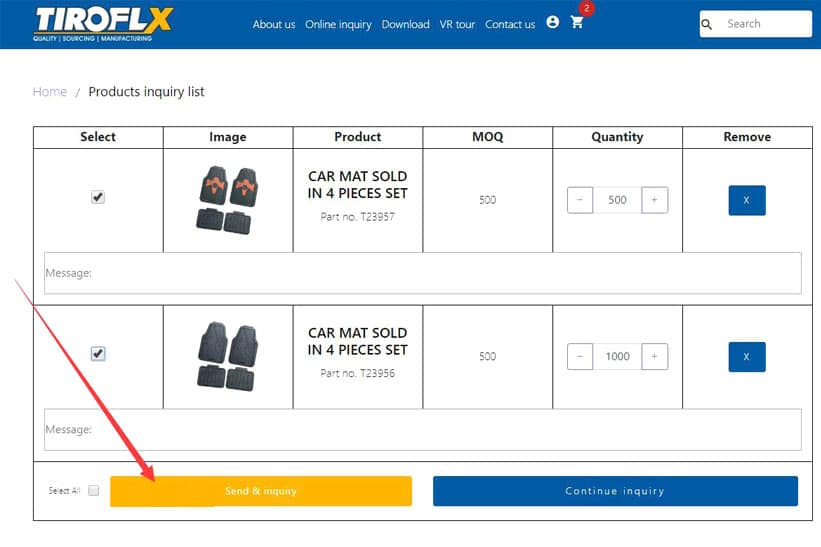Click the message field for T23957

[422, 273]
